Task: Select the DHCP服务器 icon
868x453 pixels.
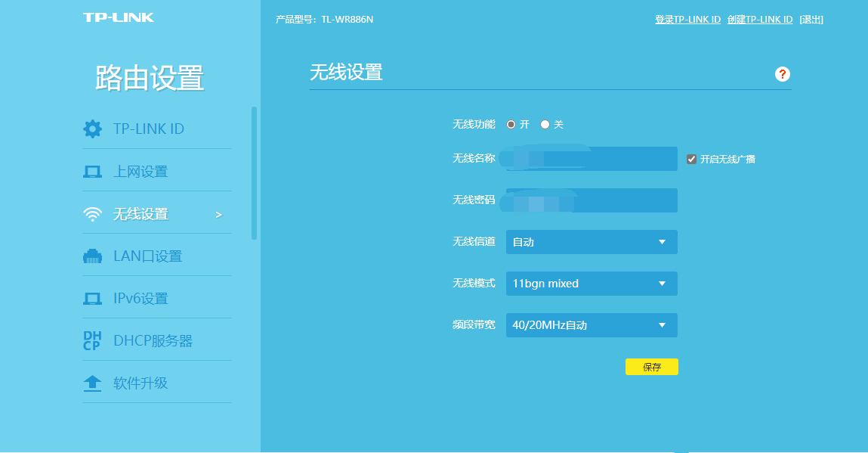Action: click(92, 340)
